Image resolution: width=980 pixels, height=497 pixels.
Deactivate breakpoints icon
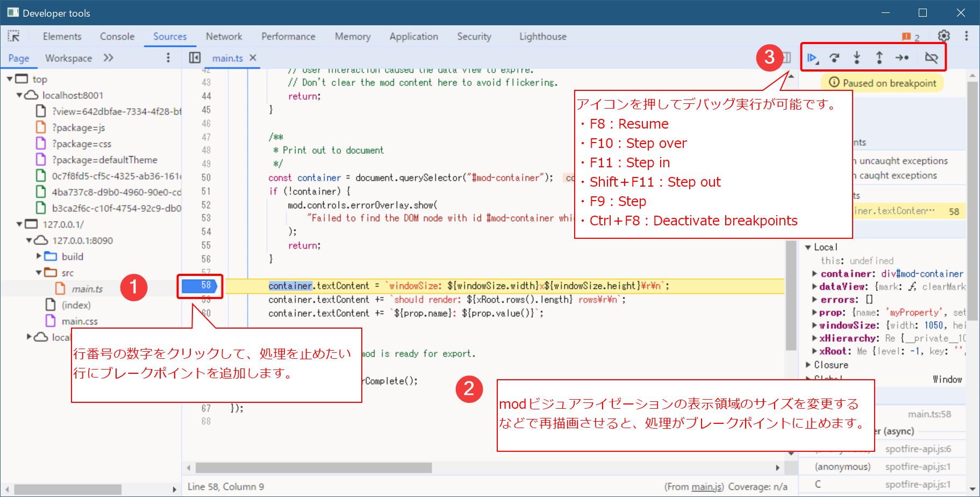tap(932, 58)
